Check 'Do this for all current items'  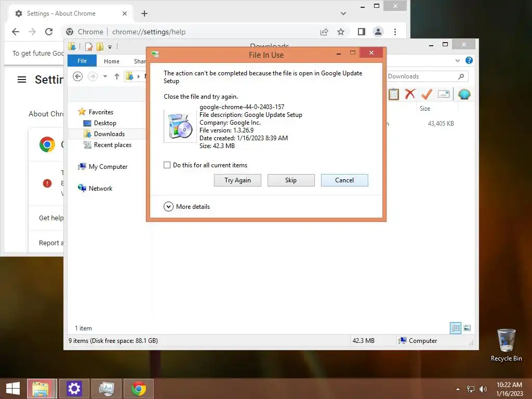click(167, 165)
